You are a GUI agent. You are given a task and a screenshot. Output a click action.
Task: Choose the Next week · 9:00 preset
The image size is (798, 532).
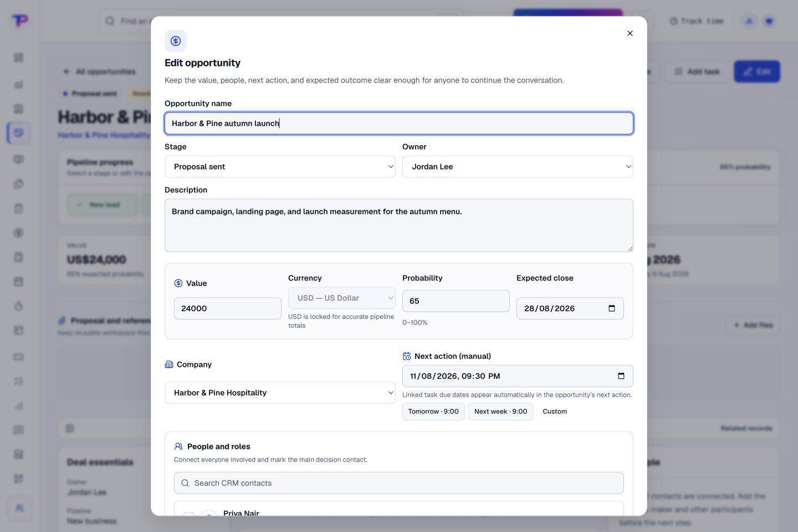click(x=501, y=412)
